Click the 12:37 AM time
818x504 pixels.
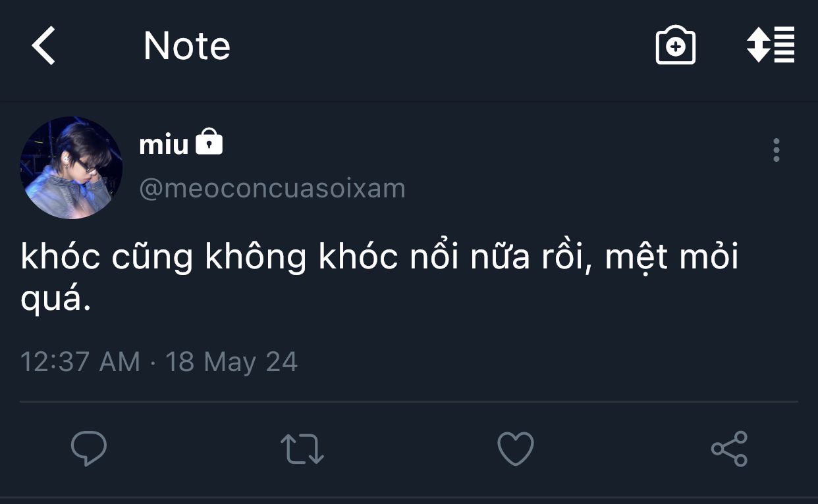80,362
